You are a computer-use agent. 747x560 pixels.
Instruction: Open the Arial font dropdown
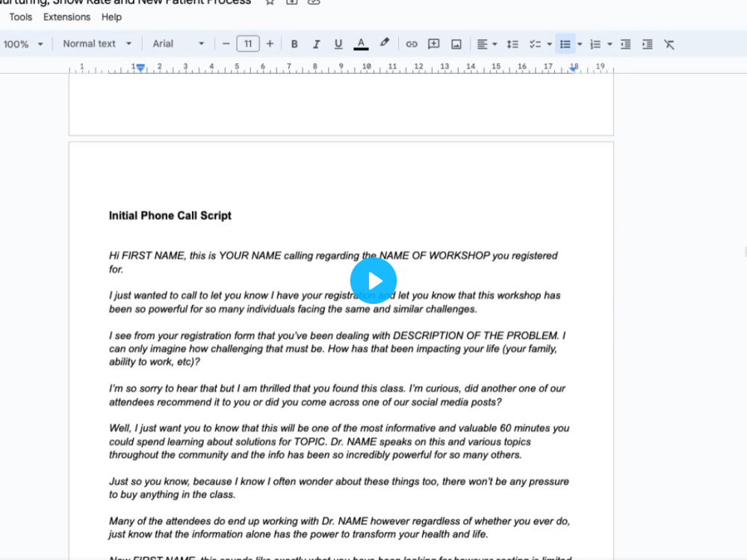click(179, 44)
